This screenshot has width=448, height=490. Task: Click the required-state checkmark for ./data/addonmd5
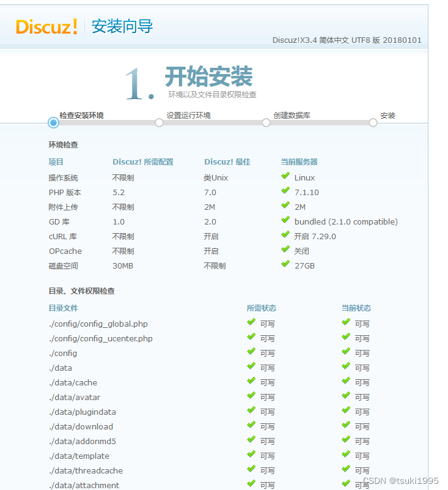251,440
